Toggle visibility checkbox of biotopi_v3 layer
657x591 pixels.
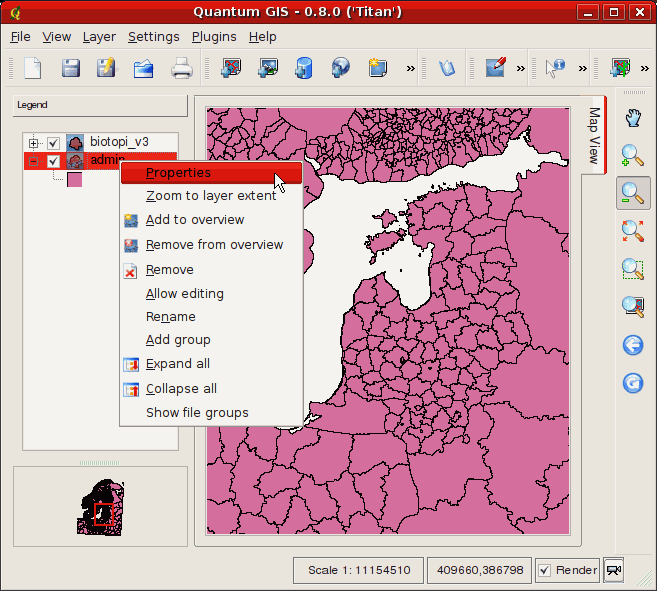[53, 143]
